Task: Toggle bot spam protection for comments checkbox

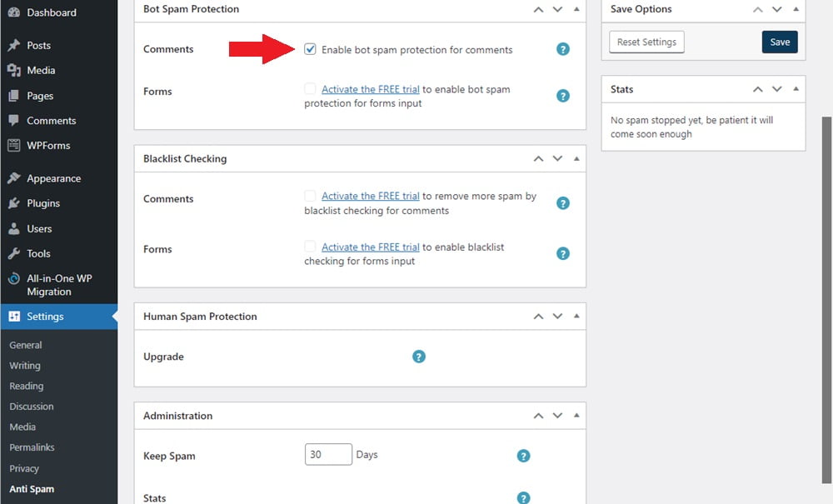Action: [310, 49]
